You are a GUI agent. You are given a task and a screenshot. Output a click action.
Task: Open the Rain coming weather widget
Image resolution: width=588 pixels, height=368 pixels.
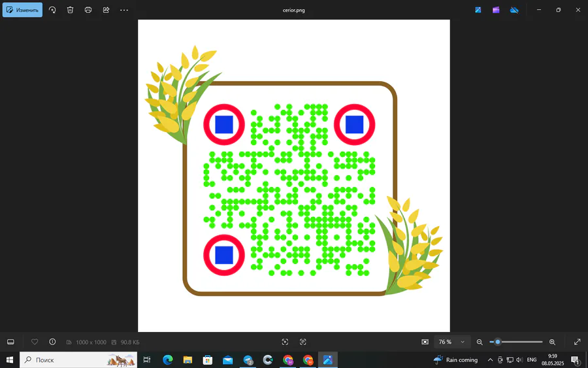pyautogui.click(x=455, y=360)
